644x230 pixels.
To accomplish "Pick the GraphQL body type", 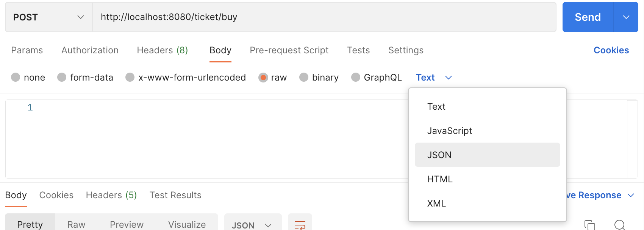I will (356, 78).
